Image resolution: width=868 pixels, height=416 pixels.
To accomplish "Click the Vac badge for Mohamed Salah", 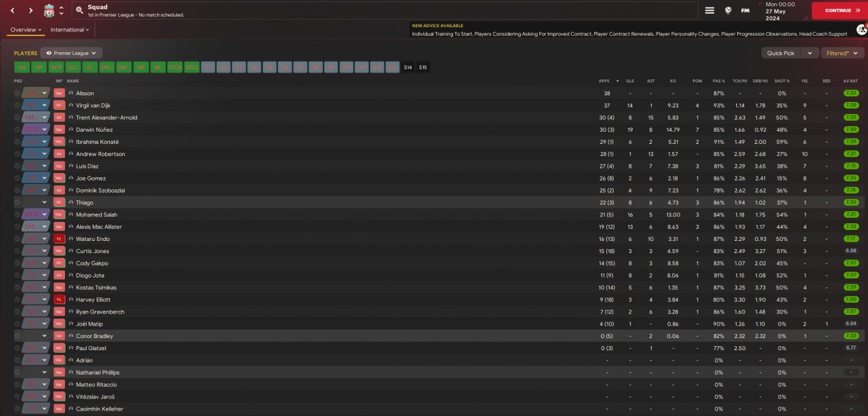I will pos(59,214).
